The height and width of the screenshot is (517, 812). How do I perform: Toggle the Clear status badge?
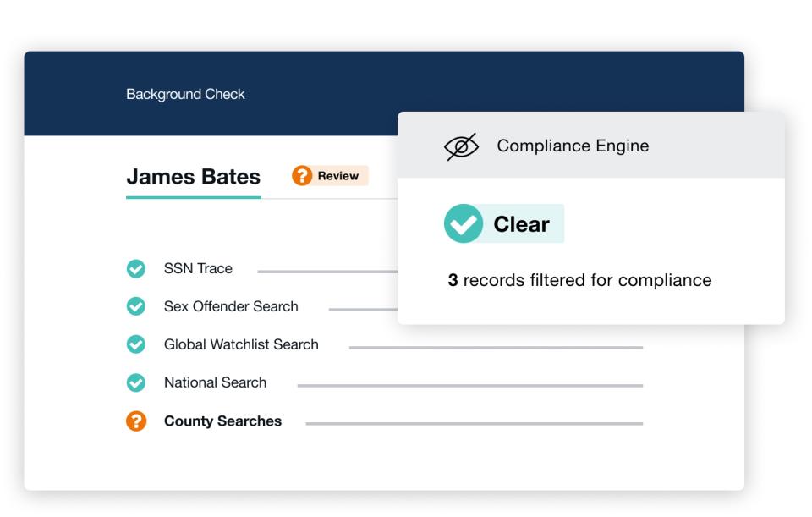tap(503, 223)
